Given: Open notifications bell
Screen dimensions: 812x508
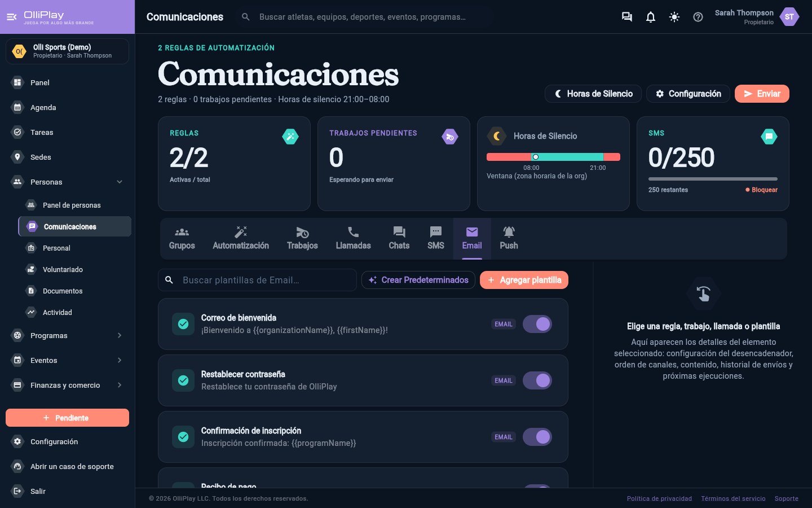Looking at the screenshot, I should pyautogui.click(x=650, y=17).
